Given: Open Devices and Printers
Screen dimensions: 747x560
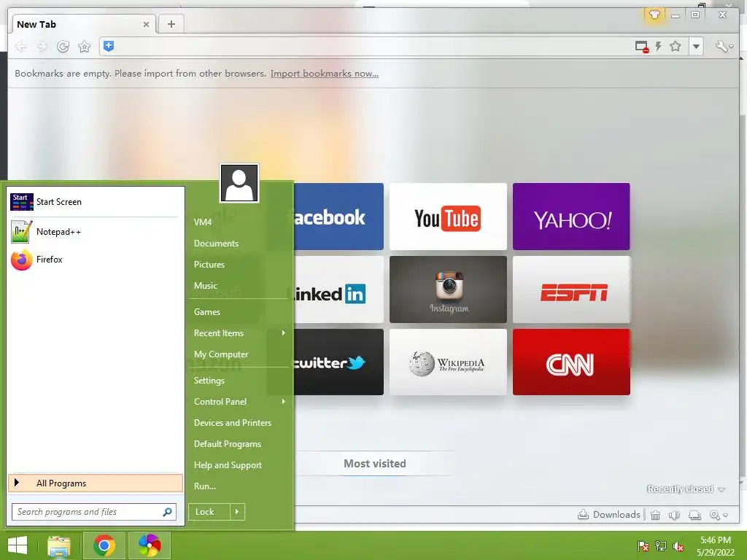Looking at the screenshot, I should [x=233, y=423].
